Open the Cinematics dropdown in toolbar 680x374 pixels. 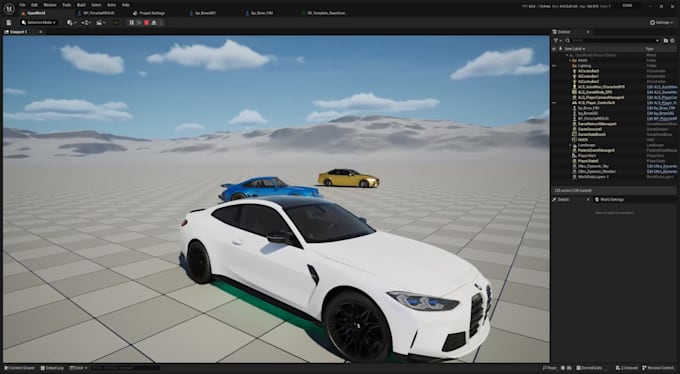(x=101, y=23)
